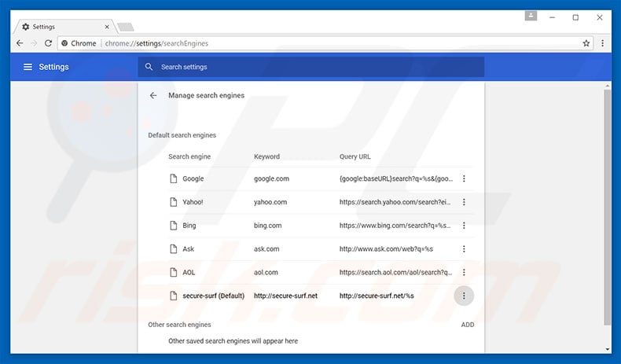Click the Bing search engine name
The image size is (621, 364).
point(189,226)
